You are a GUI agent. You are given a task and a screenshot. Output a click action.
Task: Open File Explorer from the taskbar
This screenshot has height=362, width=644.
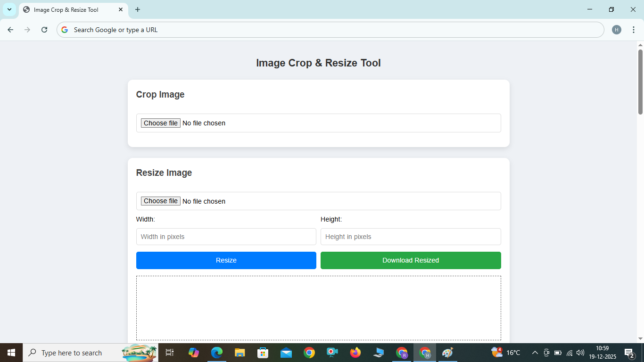coord(239,353)
